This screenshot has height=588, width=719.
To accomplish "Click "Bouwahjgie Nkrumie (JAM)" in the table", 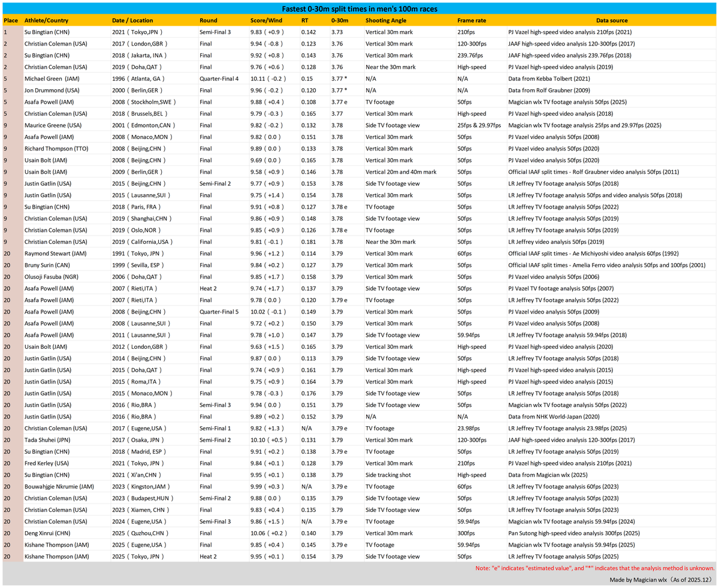I will (59, 487).
